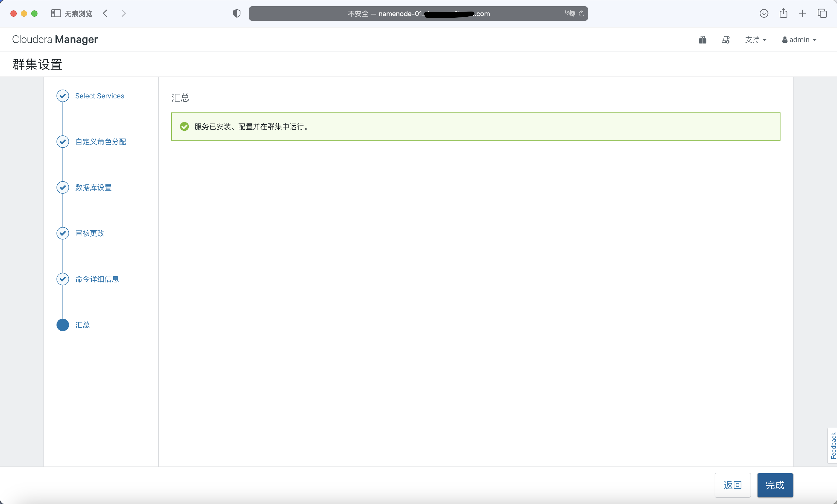Viewport: 837px width, 504px height.
Task: Toggle the browser sidebar icon
Action: tap(55, 13)
